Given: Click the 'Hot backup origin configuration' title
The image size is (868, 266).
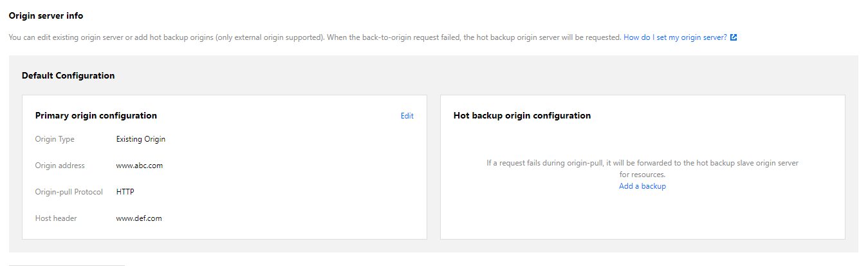Looking at the screenshot, I should point(522,116).
